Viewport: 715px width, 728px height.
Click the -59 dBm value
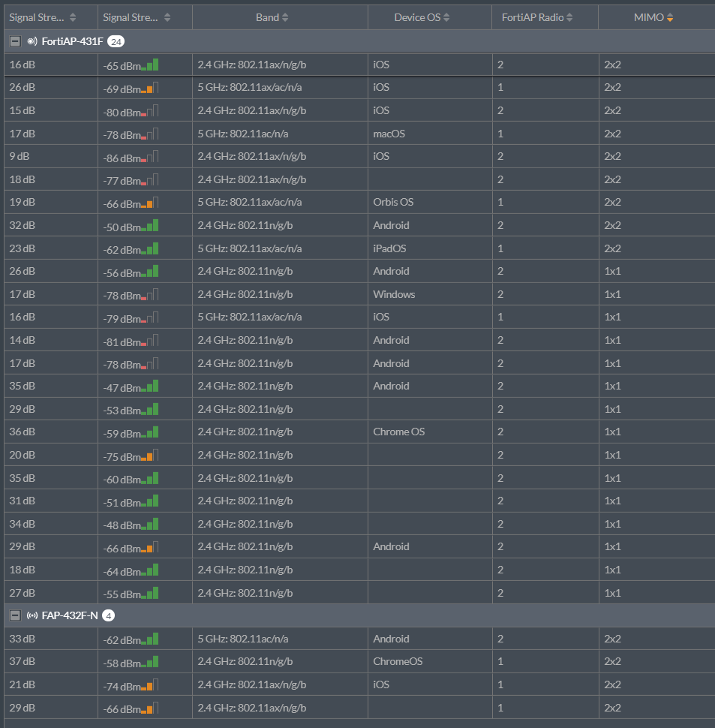pos(122,434)
